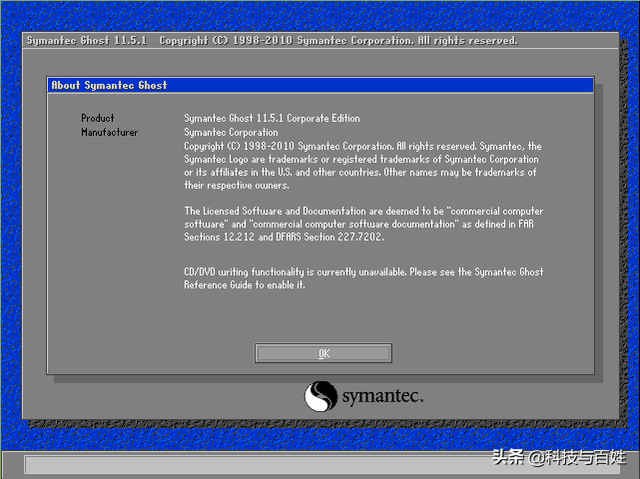Click the line starting 'software" and "commercial computer'

tap(359, 224)
